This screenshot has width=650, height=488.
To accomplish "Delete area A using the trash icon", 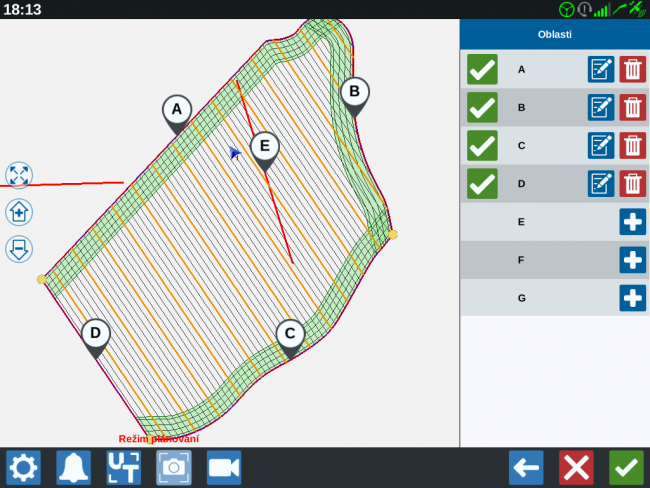I will point(633,69).
